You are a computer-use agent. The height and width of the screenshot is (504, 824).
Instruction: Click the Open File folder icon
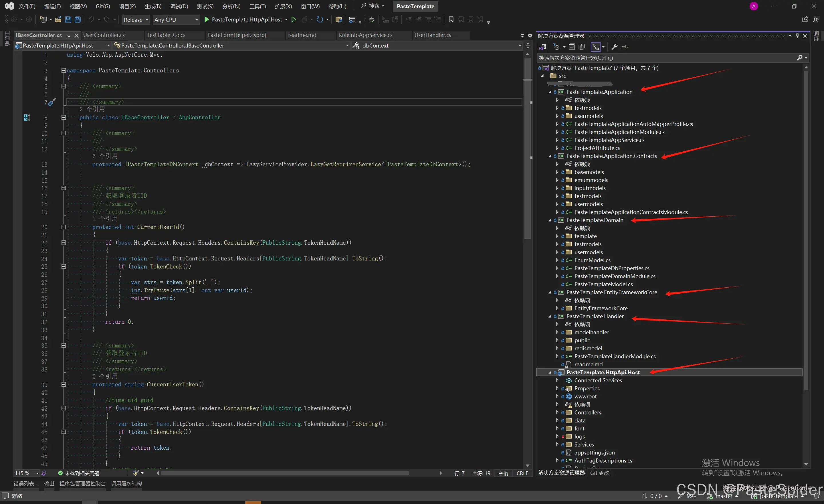point(58,20)
